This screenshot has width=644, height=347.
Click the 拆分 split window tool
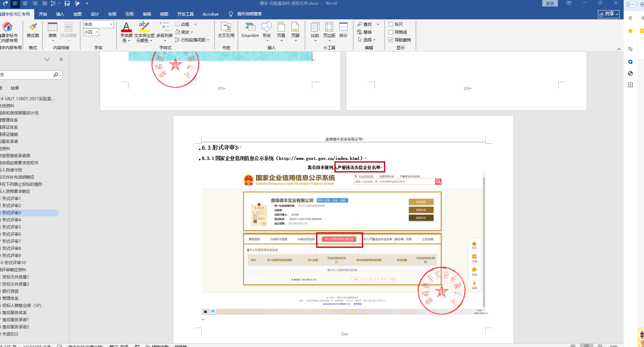pos(344,30)
